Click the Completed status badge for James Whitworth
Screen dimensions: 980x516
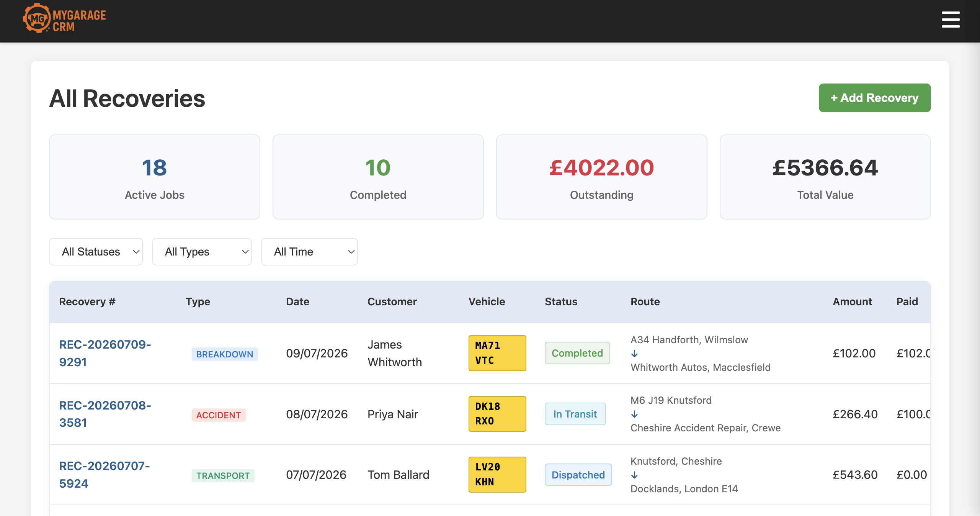pos(577,353)
